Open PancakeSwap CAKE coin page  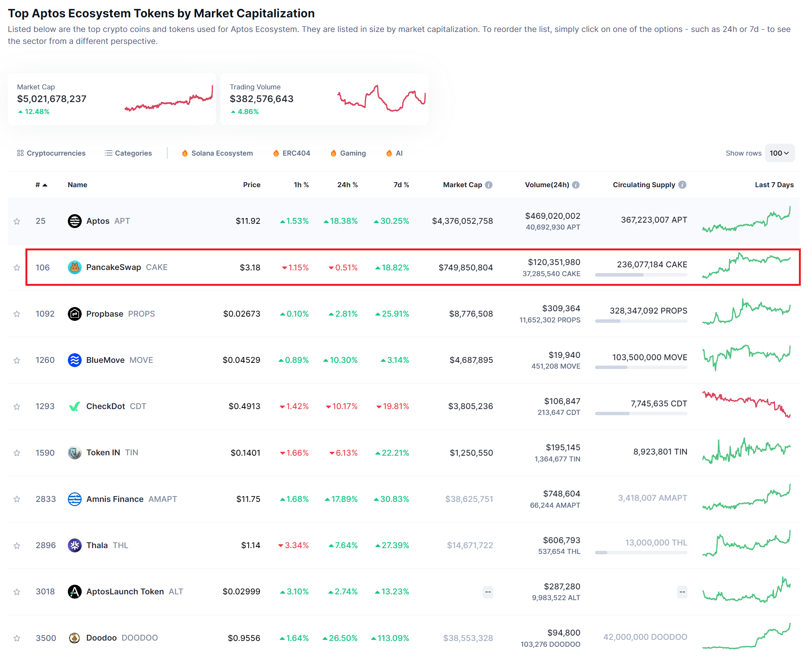point(127,267)
